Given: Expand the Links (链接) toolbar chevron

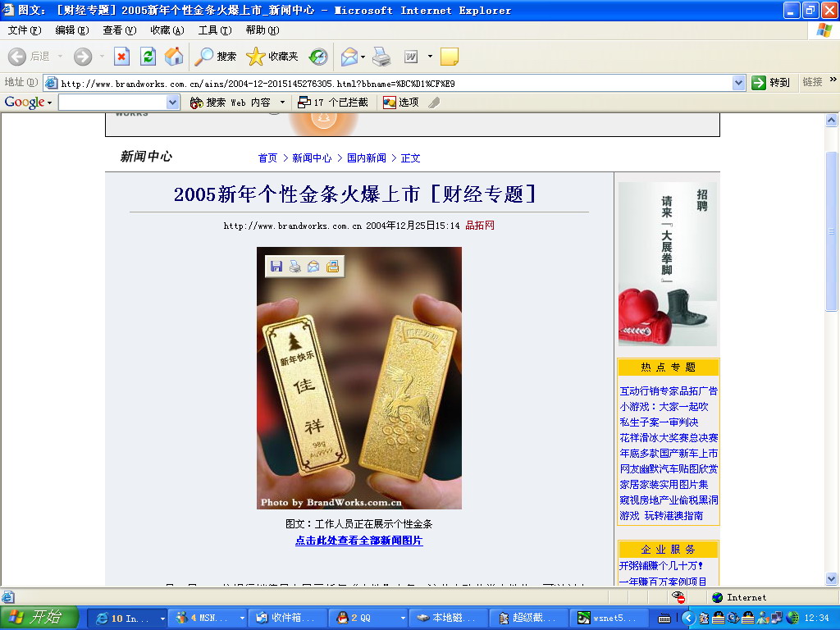Looking at the screenshot, I should (833, 80).
